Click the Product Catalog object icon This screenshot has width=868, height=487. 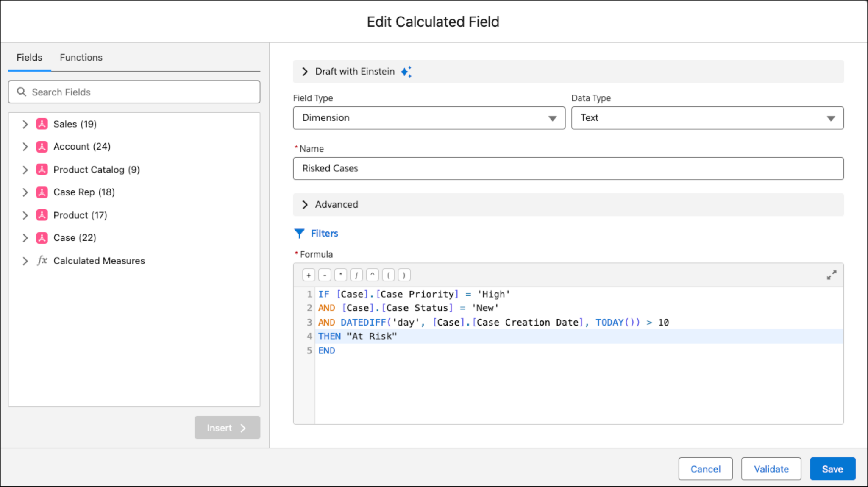tap(42, 170)
